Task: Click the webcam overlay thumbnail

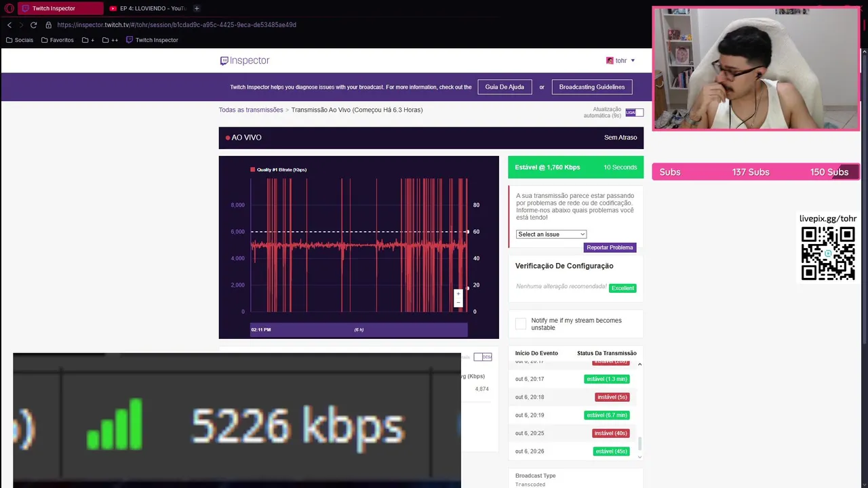Action: [756, 68]
